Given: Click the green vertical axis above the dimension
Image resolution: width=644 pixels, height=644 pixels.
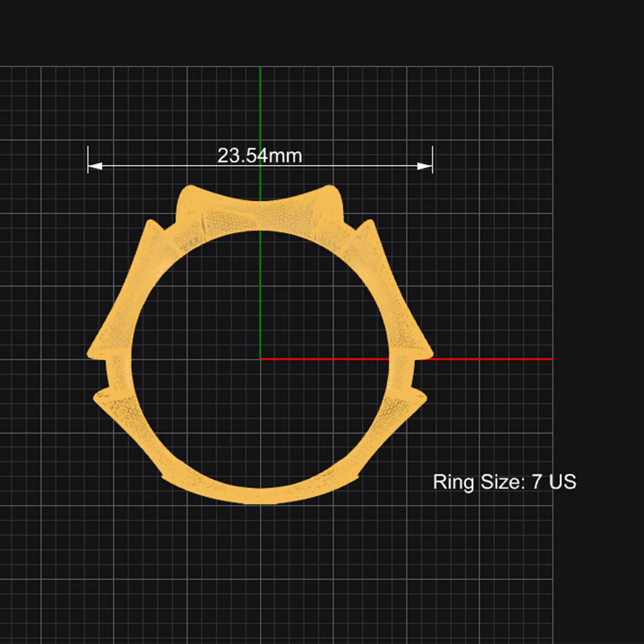Looking at the screenshot, I should click(260, 107).
